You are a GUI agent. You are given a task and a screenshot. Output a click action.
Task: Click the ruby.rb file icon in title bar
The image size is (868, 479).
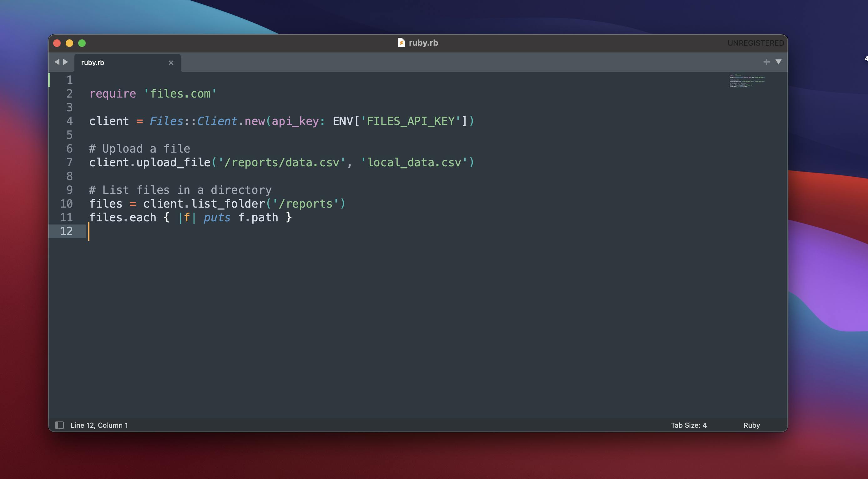[x=401, y=43]
